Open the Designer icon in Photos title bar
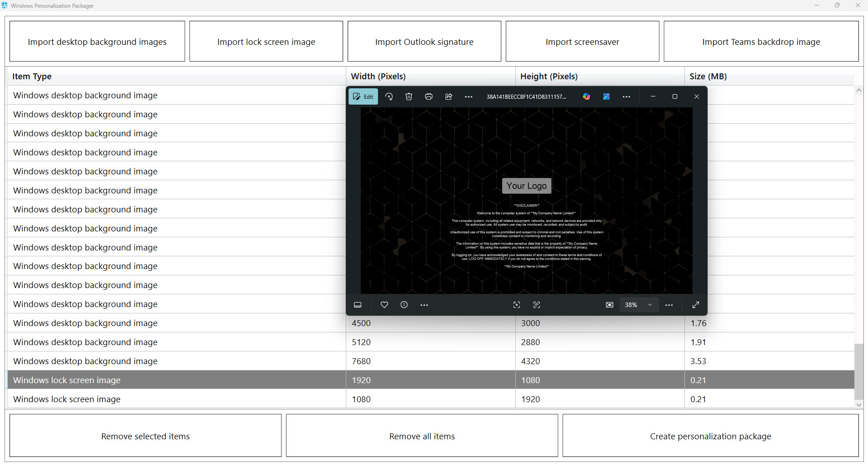Screen dimensions: 868x466 click(606, 96)
